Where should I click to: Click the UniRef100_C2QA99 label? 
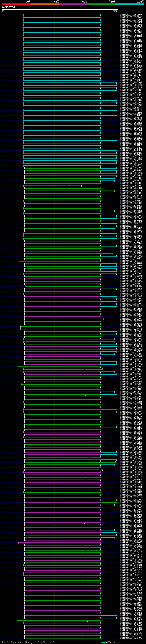pos(131,638)
